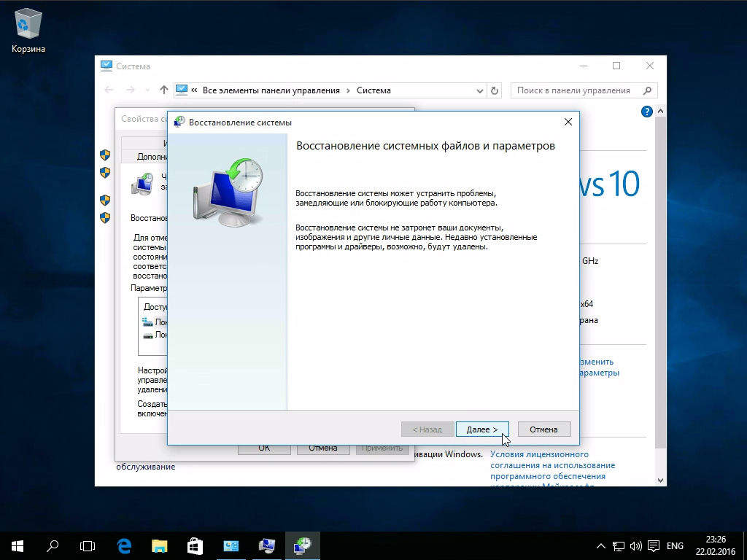747x560 pixels.
Task: Open the Windows Store from the taskbar
Action: click(x=194, y=545)
